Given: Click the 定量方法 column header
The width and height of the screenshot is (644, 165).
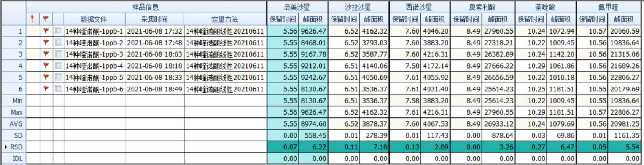Looking at the screenshot, I should [225, 19].
